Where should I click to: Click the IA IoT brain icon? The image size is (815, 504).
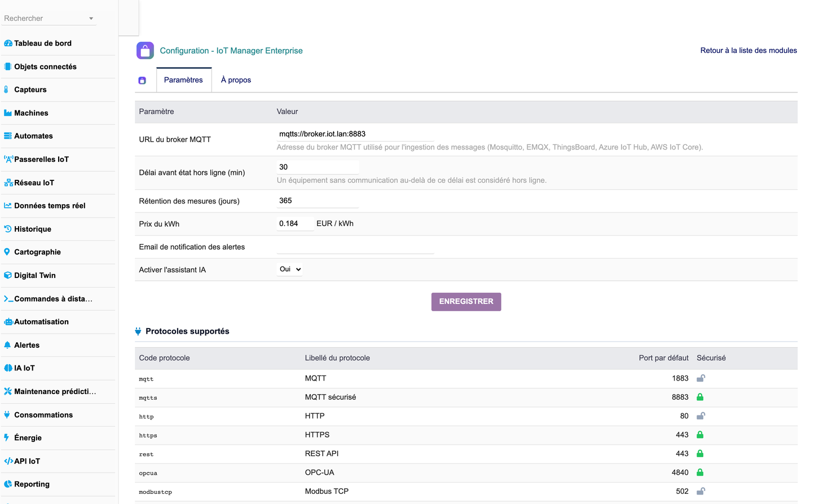click(8, 368)
